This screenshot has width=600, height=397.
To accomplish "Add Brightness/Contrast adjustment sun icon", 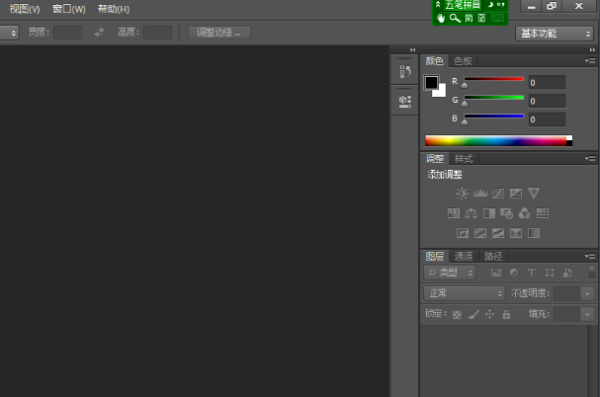I will pos(462,193).
